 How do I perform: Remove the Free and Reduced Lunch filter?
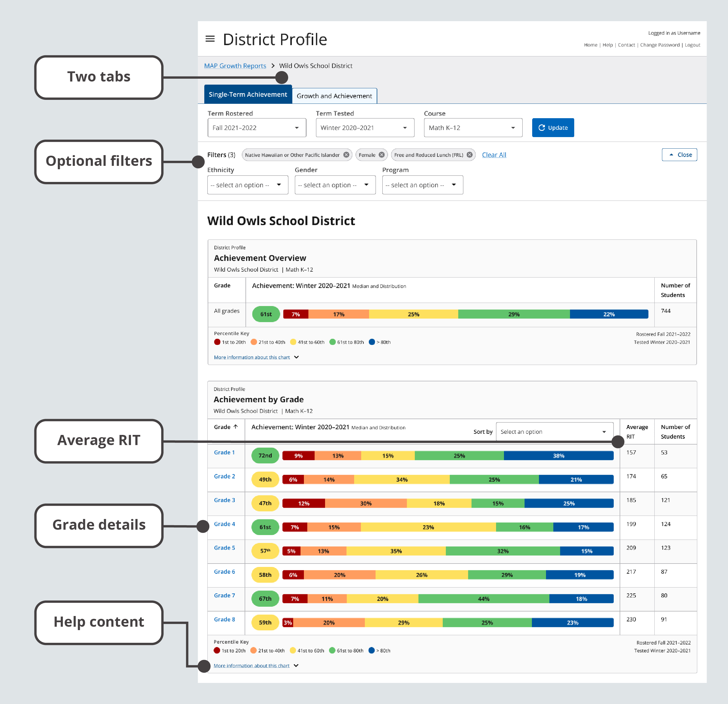pos(470,155)
